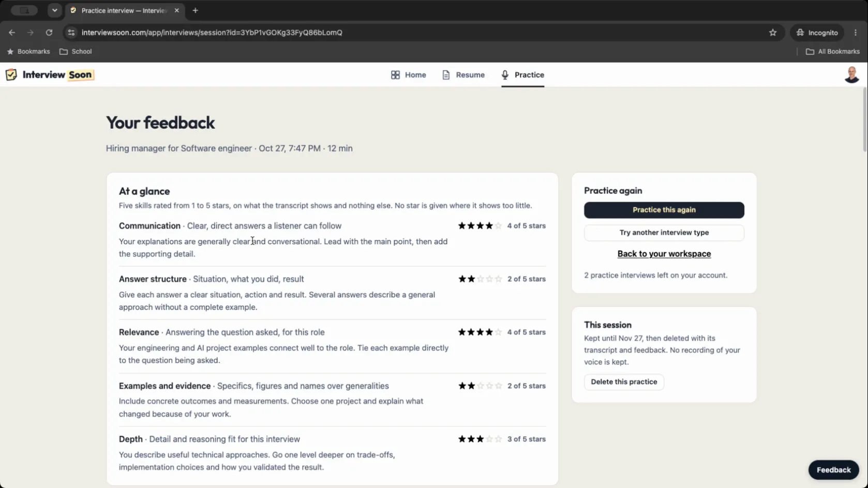The image size is (868, 488).
Task: Click the At a glance heading
Action: click(x=144, y=191)
